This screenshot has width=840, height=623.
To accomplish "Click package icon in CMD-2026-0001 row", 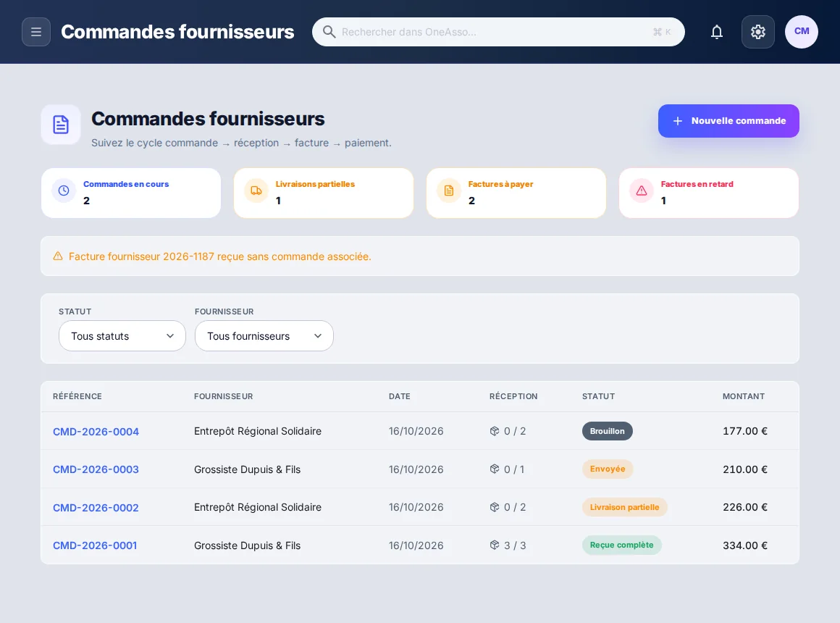I will coord(495,545).
